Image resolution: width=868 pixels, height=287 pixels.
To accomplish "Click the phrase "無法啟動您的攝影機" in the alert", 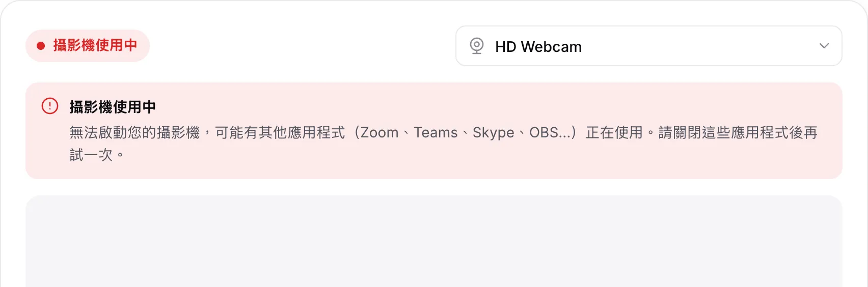I will pyautogui.click(x=135, y=132).
